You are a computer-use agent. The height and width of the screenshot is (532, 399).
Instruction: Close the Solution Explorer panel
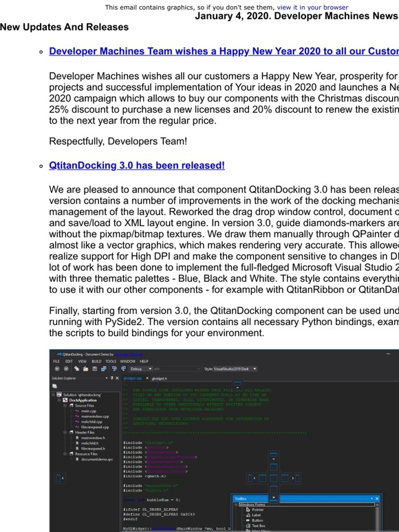coord(117,378)
